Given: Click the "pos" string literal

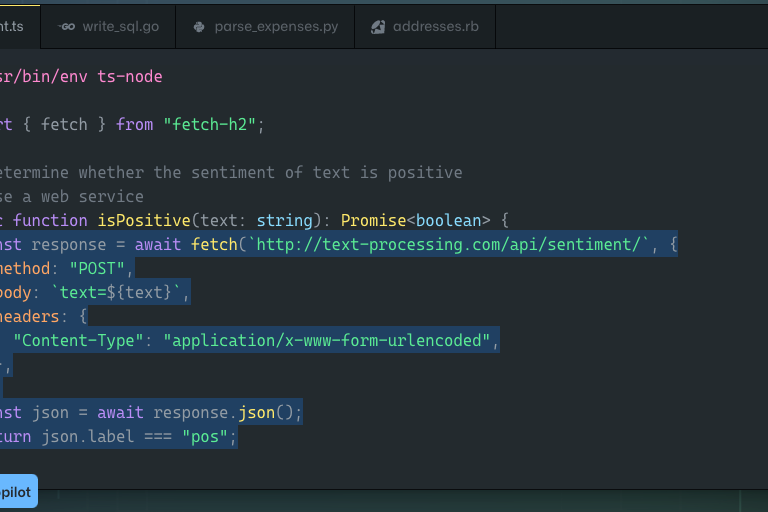Looking at the screenshot, I should click(x=205, y=437).
